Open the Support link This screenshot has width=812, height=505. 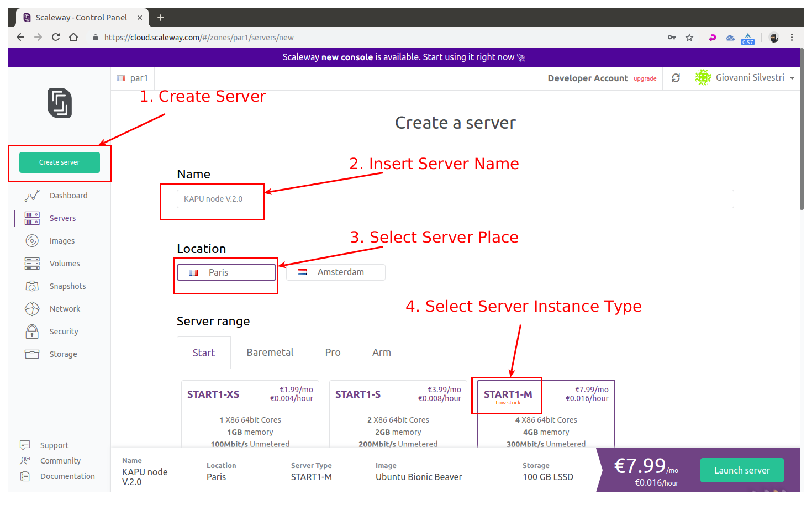pos(54,445)
